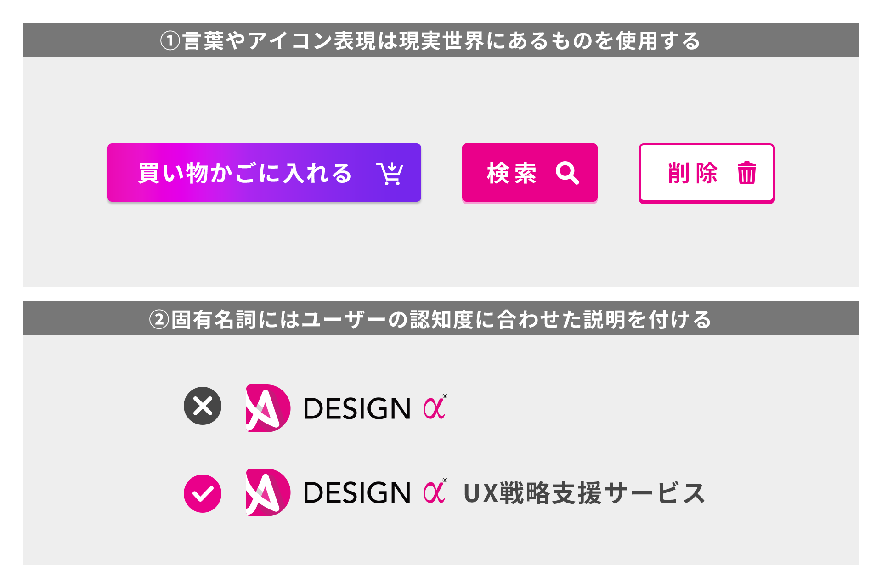This screenshot has height=588, width=882.
Task: Click the shopping cart icon
Action: coord(390,173)
